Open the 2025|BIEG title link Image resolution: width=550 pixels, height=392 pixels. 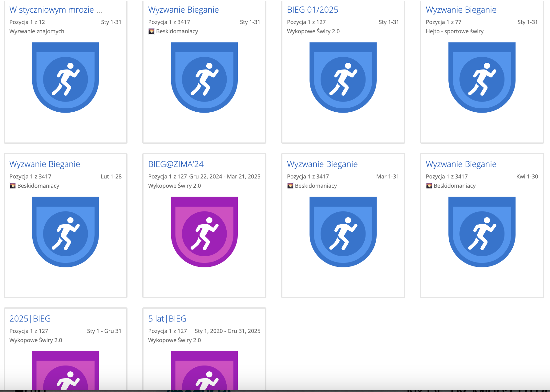click(30, 319)
